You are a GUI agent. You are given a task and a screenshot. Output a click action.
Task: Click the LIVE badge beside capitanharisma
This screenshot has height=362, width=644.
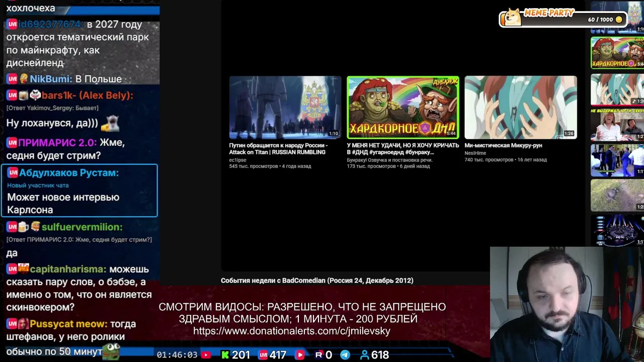click(12, 269)
